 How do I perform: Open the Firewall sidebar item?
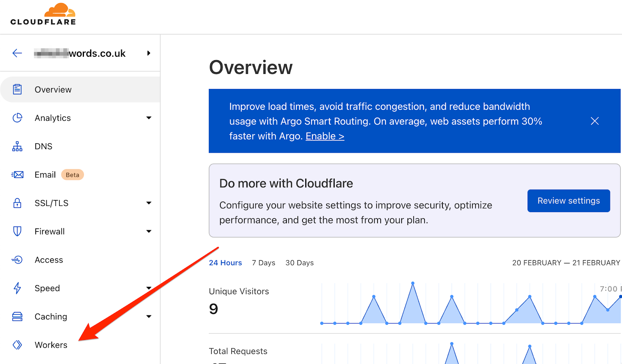[80, 231]
